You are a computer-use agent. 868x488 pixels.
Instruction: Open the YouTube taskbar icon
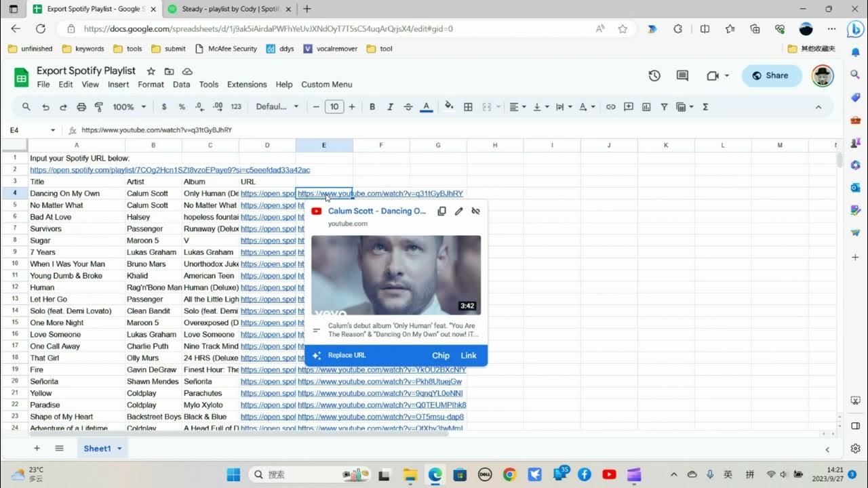[609, 474]
